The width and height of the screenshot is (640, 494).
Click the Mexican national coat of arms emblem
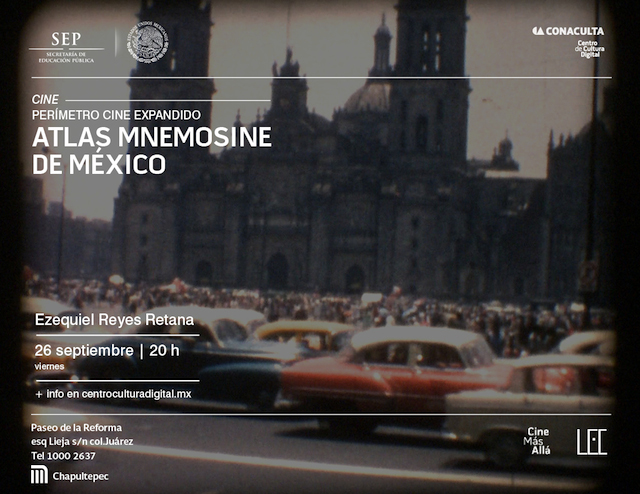pyautogui.click(x=148, y=42)
